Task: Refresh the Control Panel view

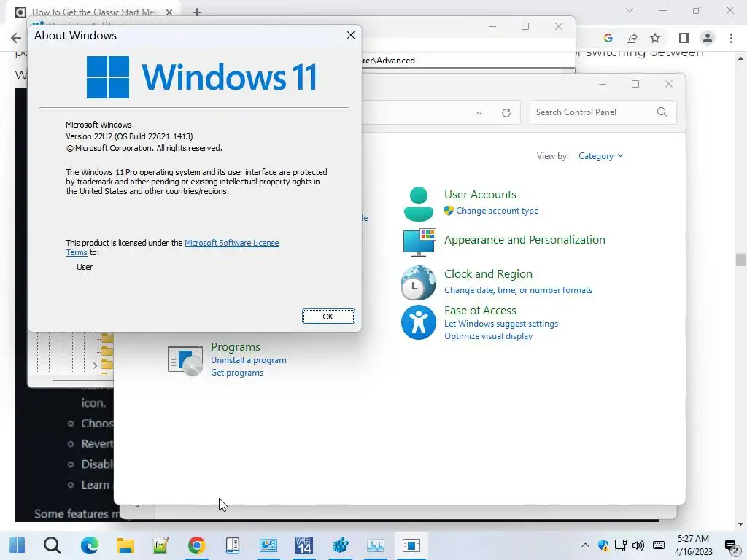Action: click(506, 113)
